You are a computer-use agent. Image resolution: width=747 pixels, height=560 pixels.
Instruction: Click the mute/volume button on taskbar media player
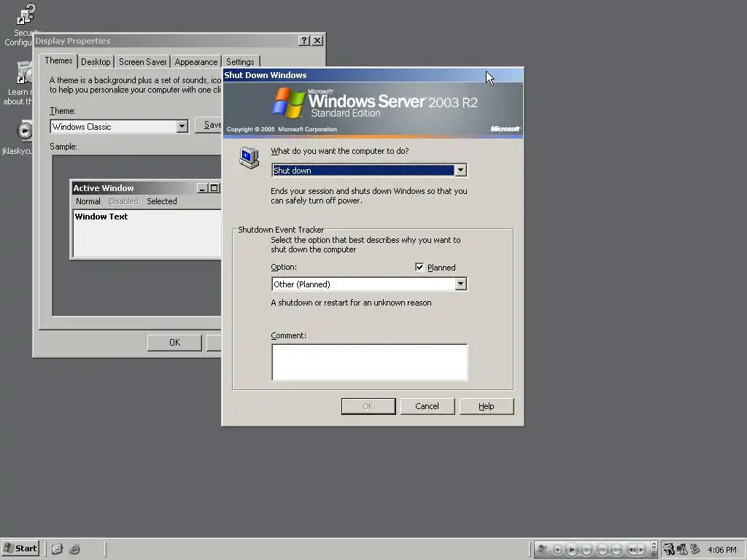pyautogui.click(x=632, y=550)
